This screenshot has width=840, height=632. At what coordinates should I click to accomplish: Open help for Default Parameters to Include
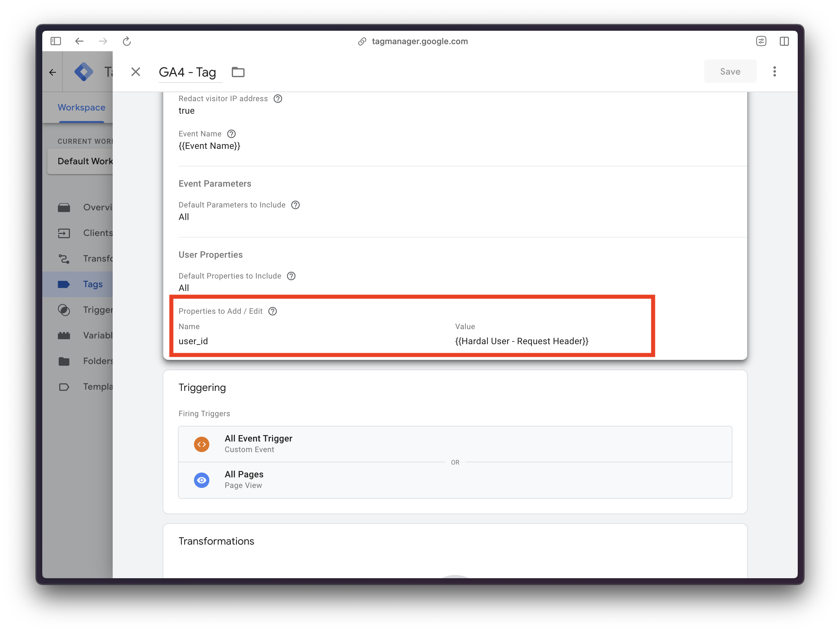[295, 205]
